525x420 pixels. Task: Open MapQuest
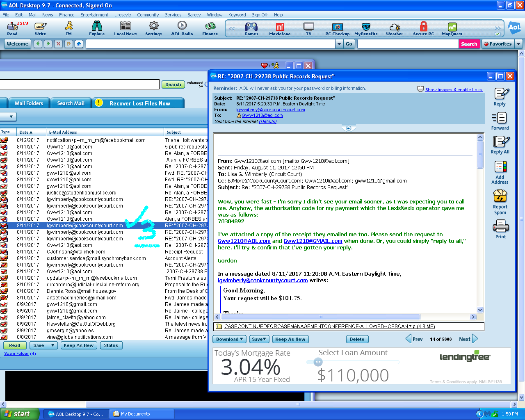pos(451,28)
